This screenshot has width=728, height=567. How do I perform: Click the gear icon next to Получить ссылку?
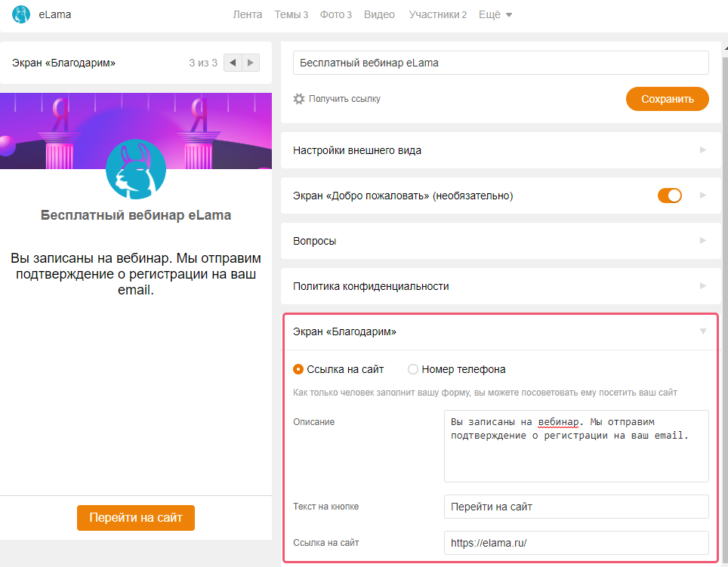299,99
